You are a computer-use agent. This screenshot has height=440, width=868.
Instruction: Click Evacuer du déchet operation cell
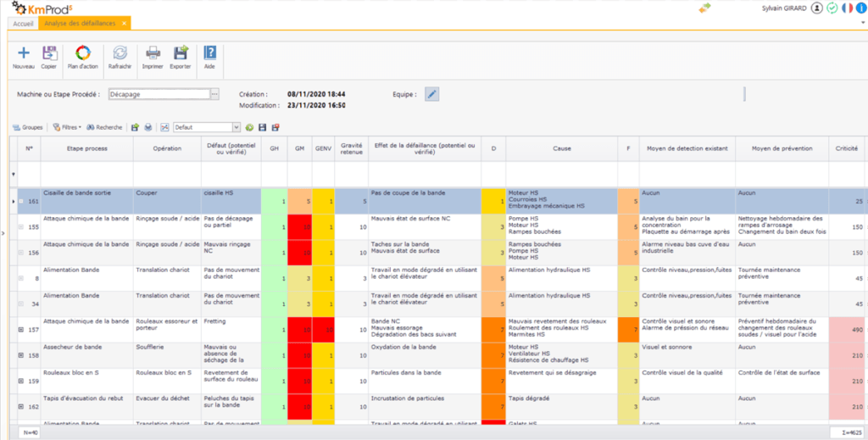(x=167, y=406)
